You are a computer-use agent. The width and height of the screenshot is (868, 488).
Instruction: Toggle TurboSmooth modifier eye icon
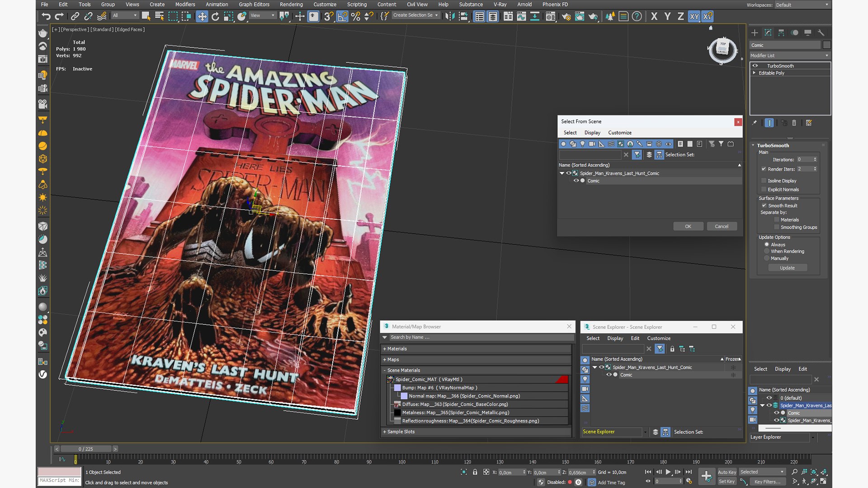[x=755, y=66]
